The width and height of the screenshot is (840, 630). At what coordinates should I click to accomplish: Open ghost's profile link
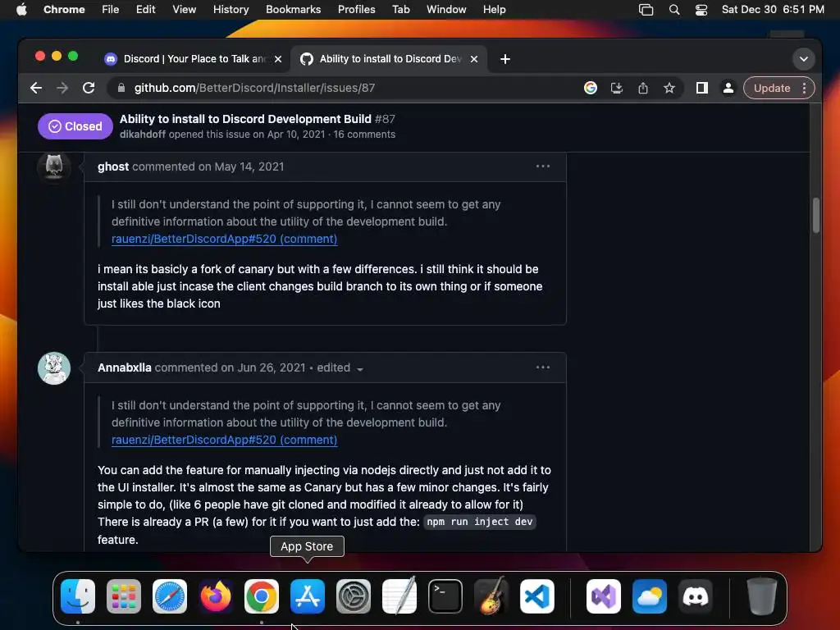(113, 167)
